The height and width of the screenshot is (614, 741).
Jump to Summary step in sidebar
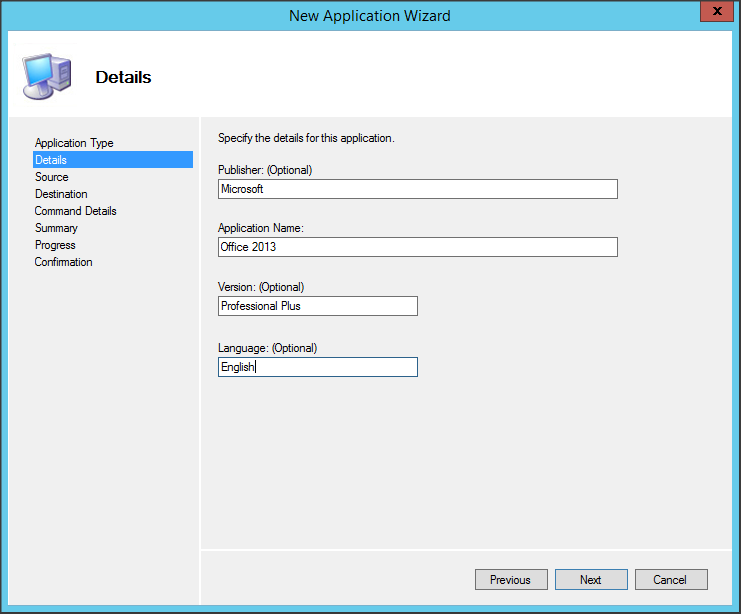tap(56, 228)
